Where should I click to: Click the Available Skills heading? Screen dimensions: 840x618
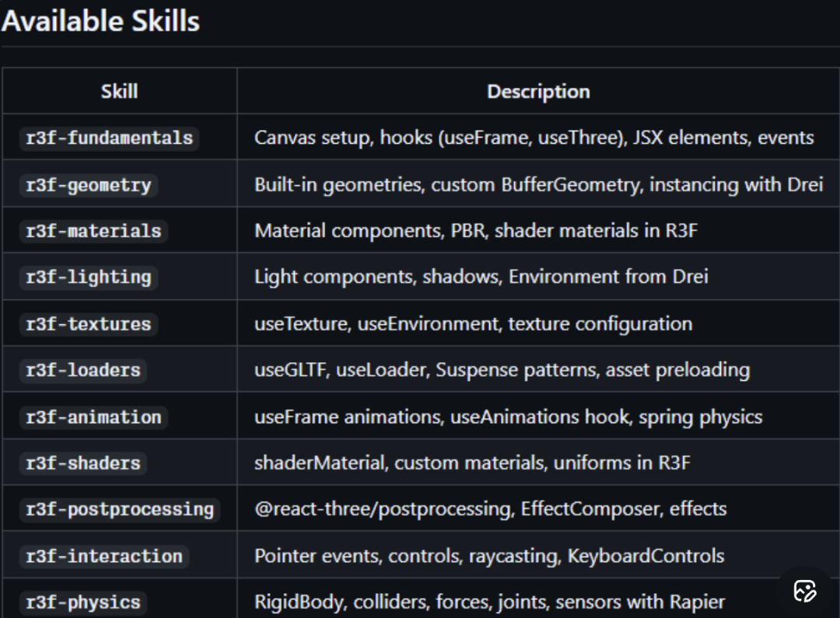pyautogui.click(x=101, y=22)
